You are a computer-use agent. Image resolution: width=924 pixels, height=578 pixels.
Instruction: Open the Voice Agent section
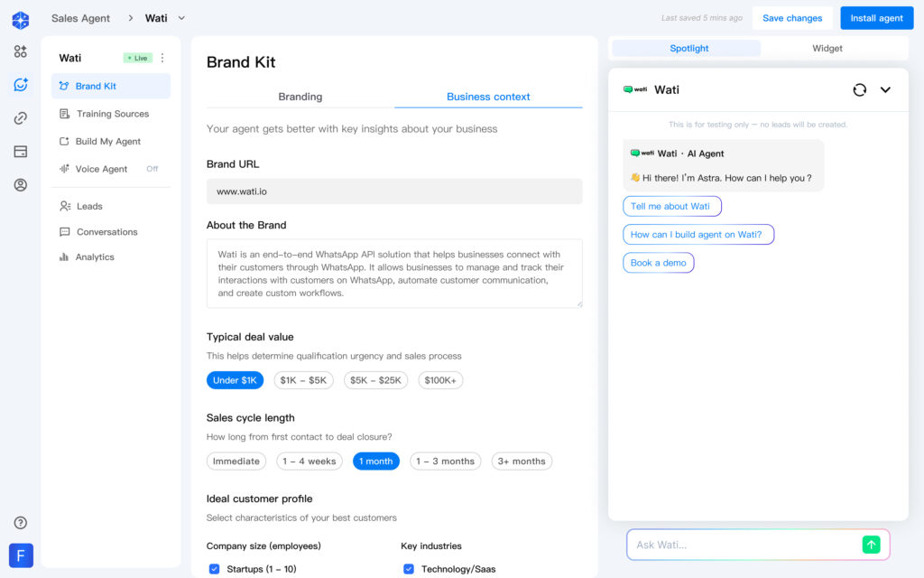(x=101, y=169)
